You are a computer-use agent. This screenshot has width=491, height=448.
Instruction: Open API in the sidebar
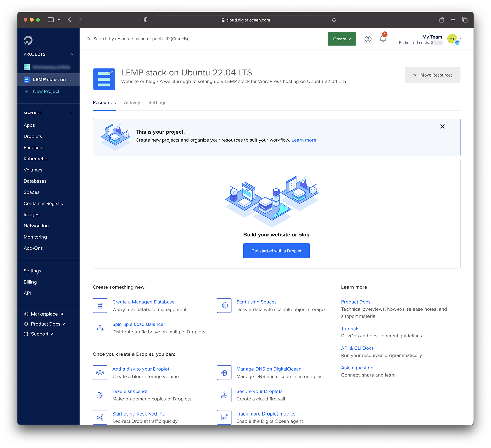tap(27, 293)
